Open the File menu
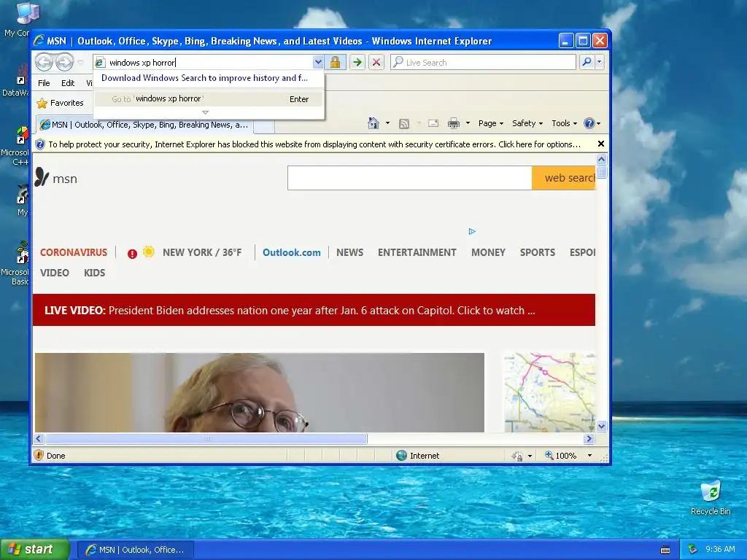The height and width of the screenshot is (560, 747). point(44,83)
